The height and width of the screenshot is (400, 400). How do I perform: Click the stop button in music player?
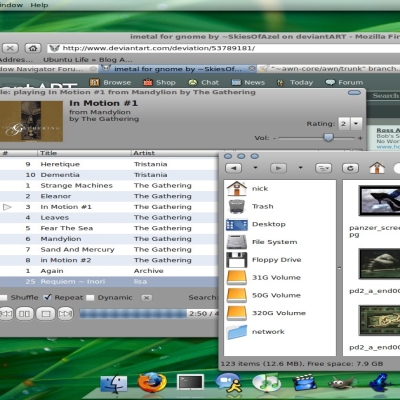pyautogui.click(x=46, y=314)
